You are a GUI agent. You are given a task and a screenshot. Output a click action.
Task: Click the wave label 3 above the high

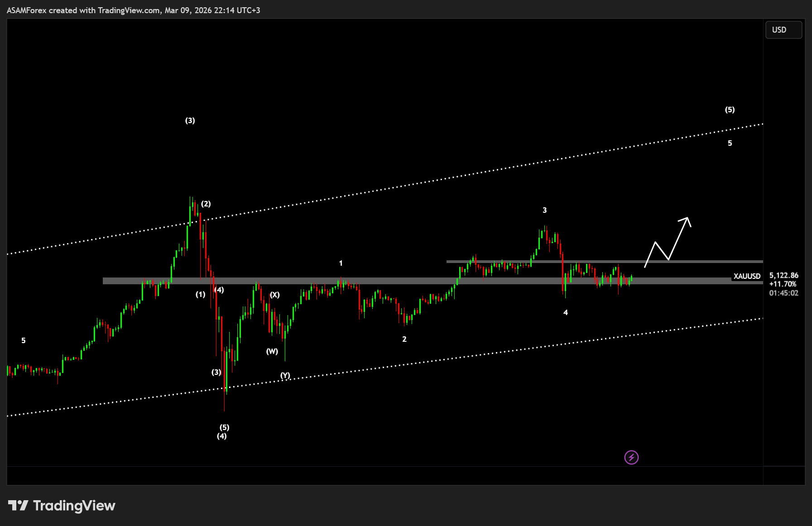[x=545, y=210]
